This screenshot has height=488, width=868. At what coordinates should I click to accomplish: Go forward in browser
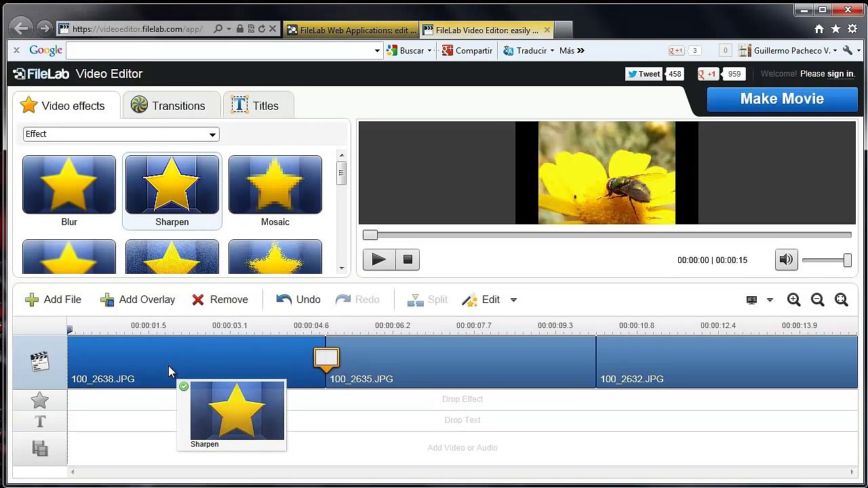pos(45,28)
